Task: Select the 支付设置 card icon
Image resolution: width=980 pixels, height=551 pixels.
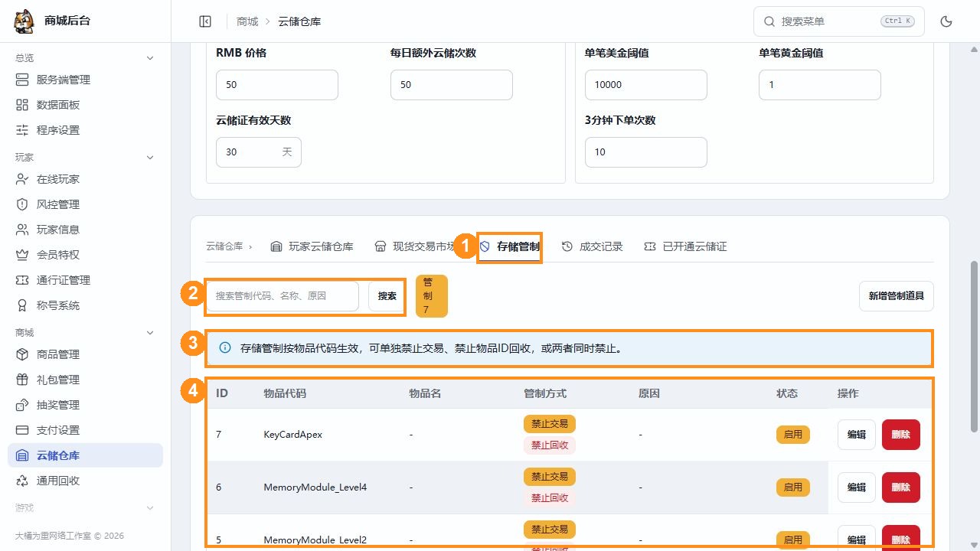Action: (22, 430)
